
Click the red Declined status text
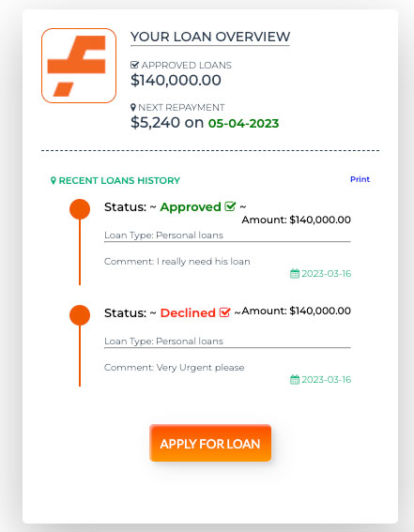point(188,312)
